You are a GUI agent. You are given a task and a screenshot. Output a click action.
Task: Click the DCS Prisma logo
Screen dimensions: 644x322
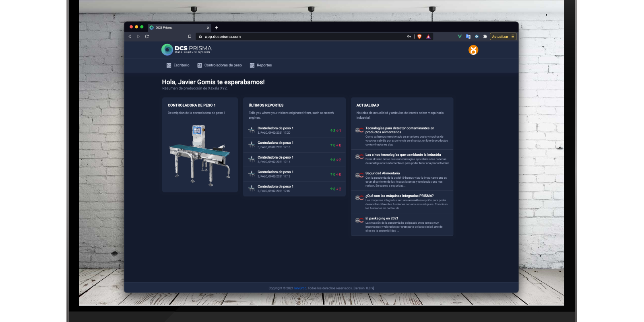click(186, 50)
